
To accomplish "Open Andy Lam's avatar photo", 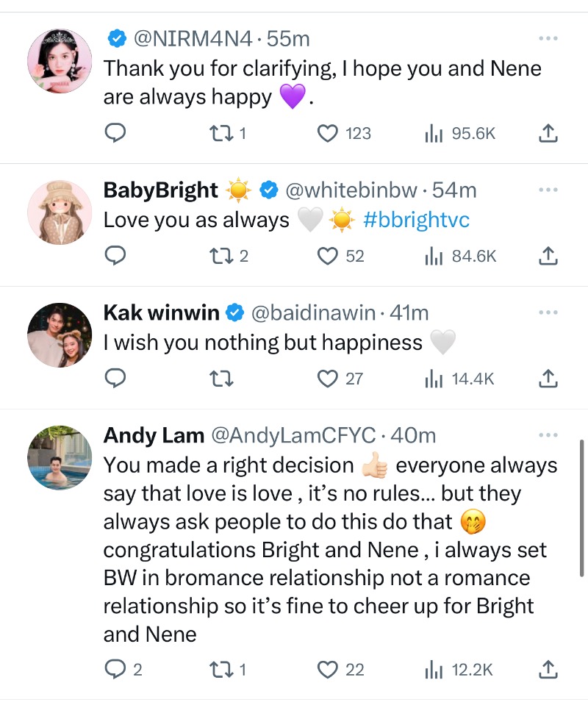I will [60, 458].
